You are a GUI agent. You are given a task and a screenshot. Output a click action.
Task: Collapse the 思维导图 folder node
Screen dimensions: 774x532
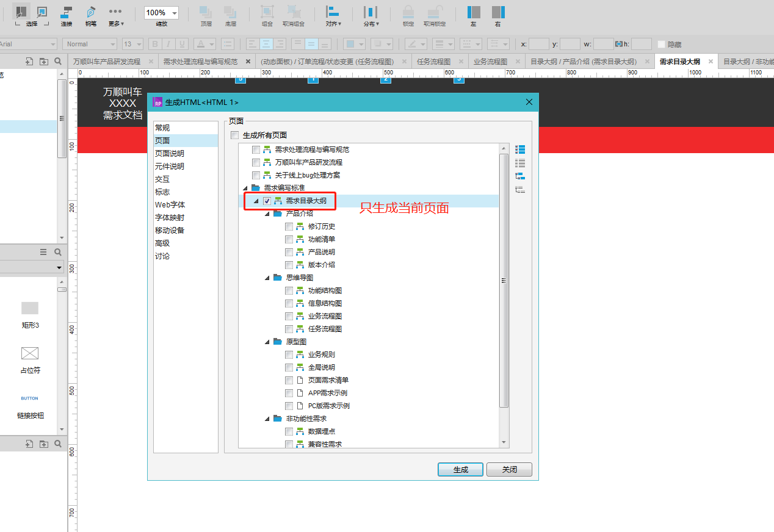[267, 278]
